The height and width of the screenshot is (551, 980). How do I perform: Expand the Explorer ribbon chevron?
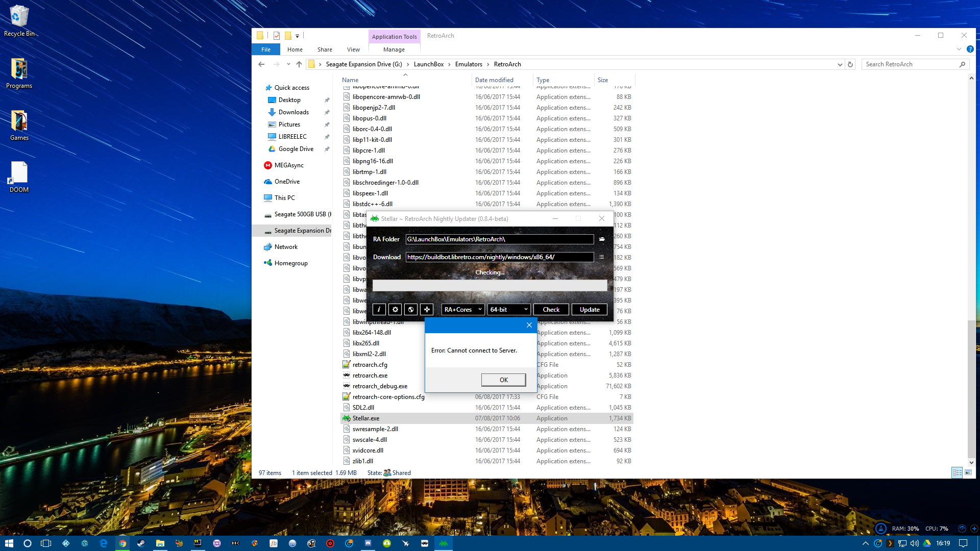coord(959,49)
